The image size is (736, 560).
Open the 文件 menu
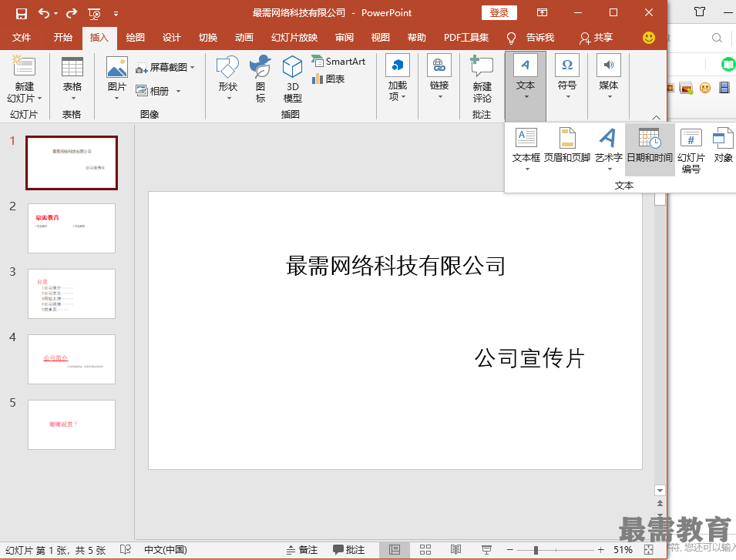[x=22, y=38]
